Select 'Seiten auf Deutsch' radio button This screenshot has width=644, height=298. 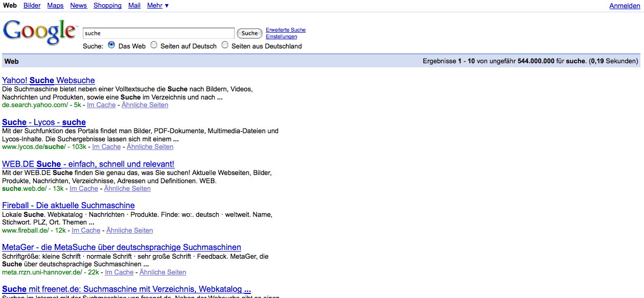(154, 45)
